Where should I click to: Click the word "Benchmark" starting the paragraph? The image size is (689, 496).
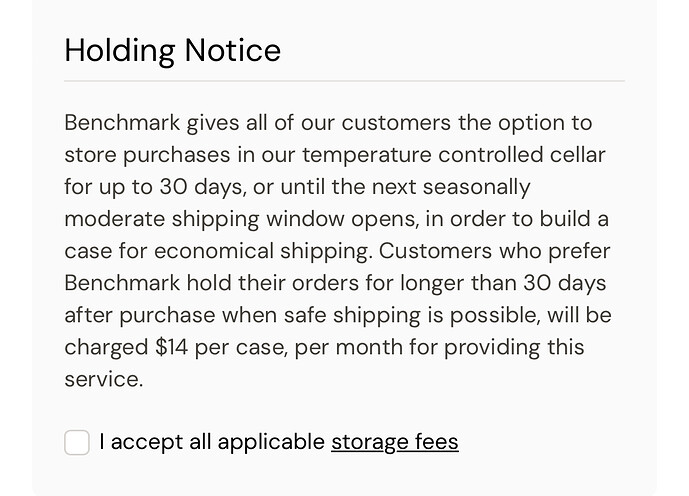pyautogui.click(x=122, y=123)
